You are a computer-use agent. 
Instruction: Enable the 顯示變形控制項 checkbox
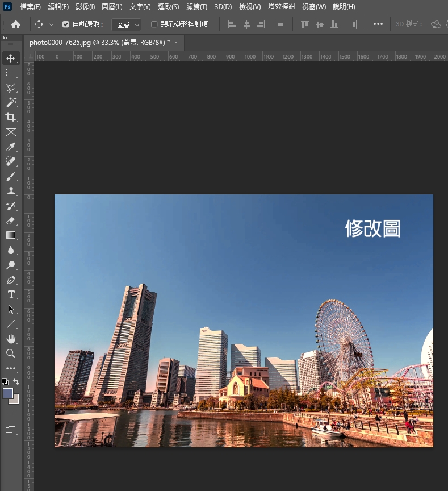[x=154, y=24]
